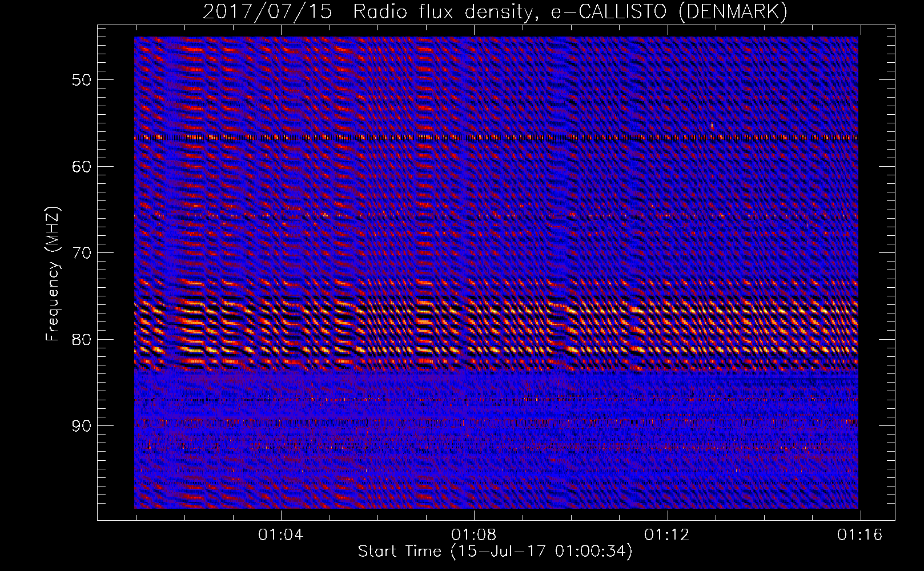The image size is (924, 571).
Task: Click the 50 frequency tick label
Action: click(x=82, y=80)
